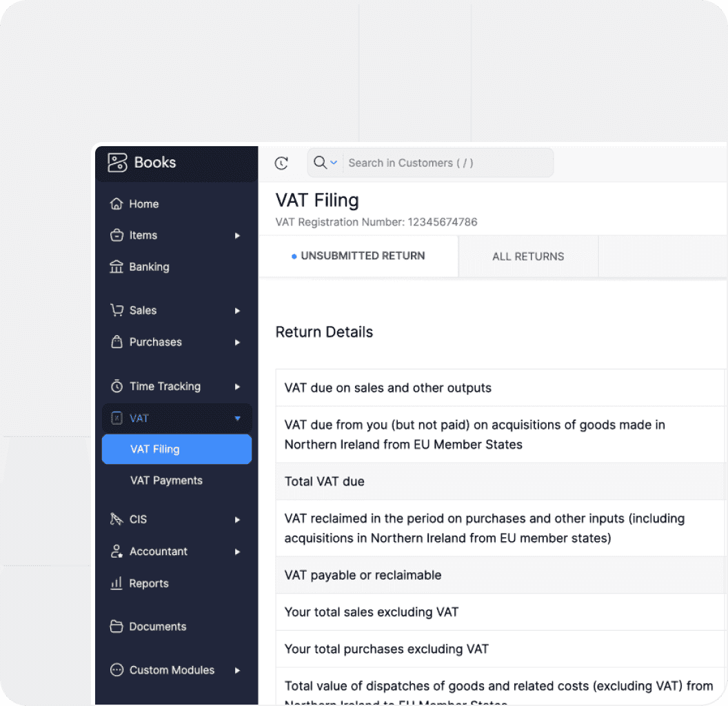This screenshot has width=728, height=706.
Task: Expand the Purchases submenu arrow
Action: [x=237, y=343]
